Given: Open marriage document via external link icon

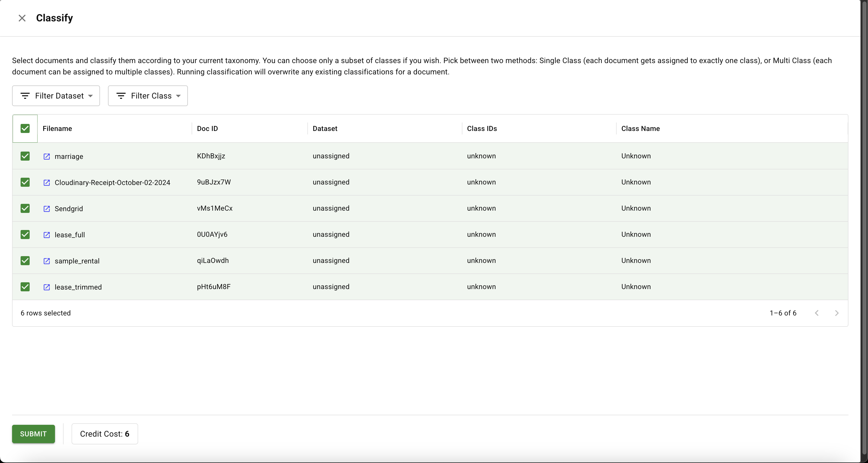Looking at the screenshot, I should click(x=47, y=156).
